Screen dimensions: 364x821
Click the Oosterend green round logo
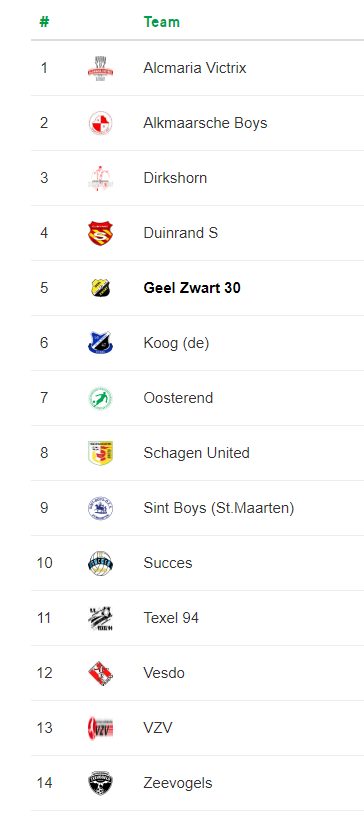pos(101,398)
